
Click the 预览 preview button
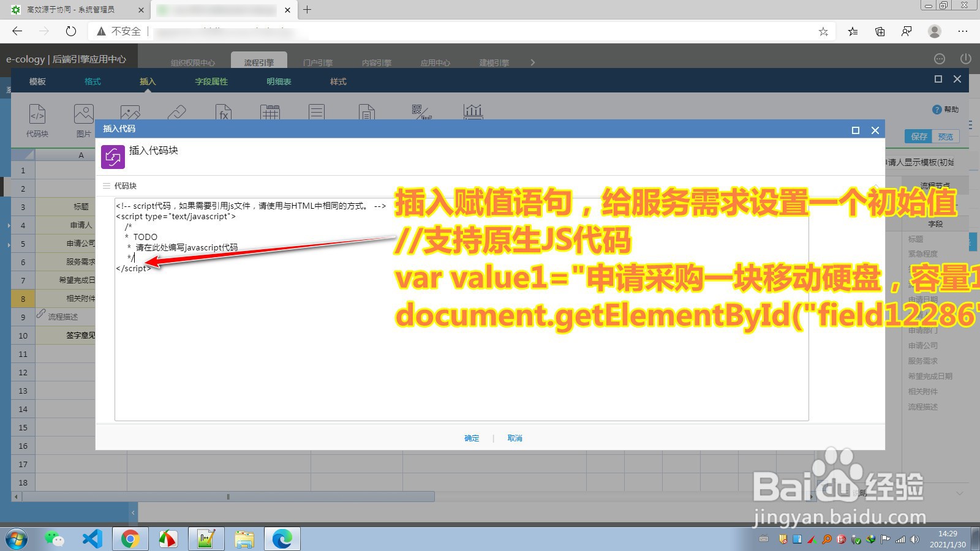[946, 137]
